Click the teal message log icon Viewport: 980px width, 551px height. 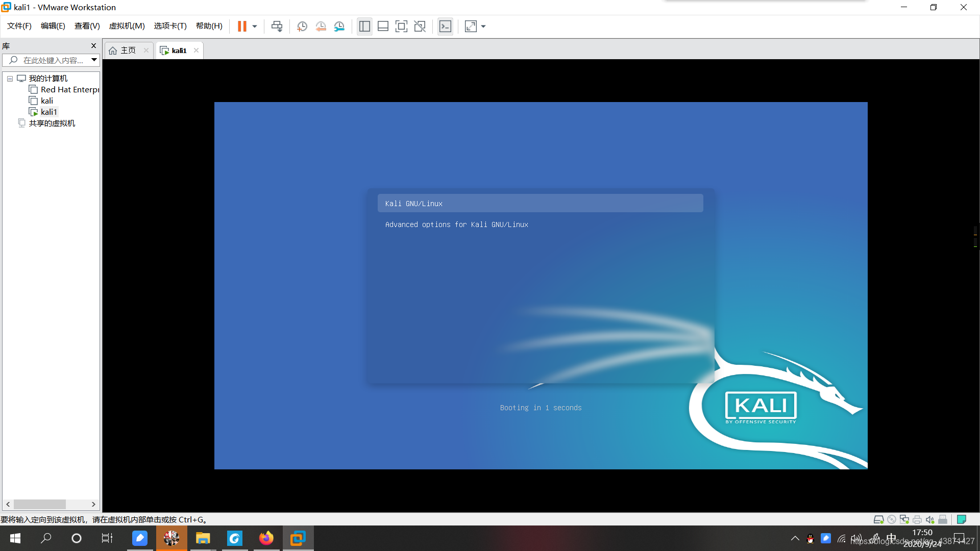click(962, 519)
